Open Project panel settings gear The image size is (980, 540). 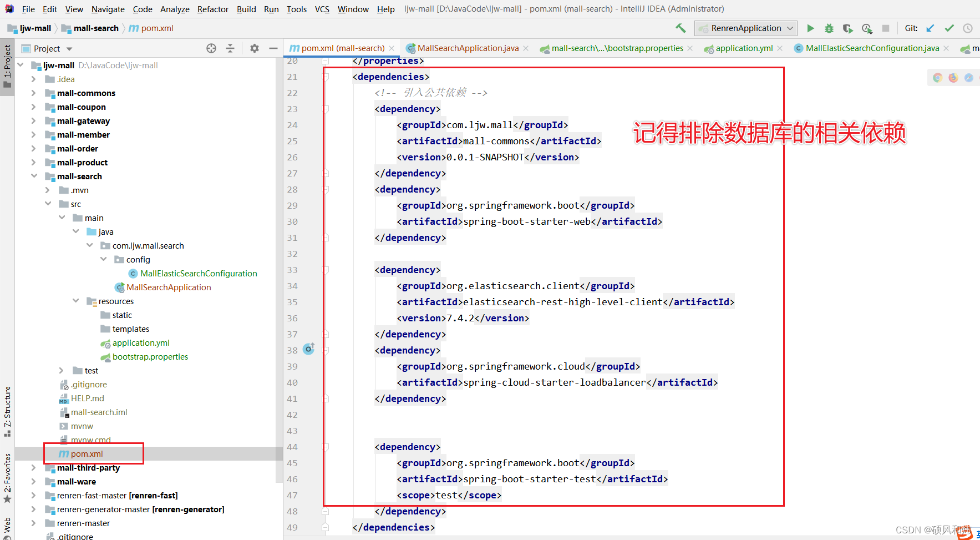255,48
